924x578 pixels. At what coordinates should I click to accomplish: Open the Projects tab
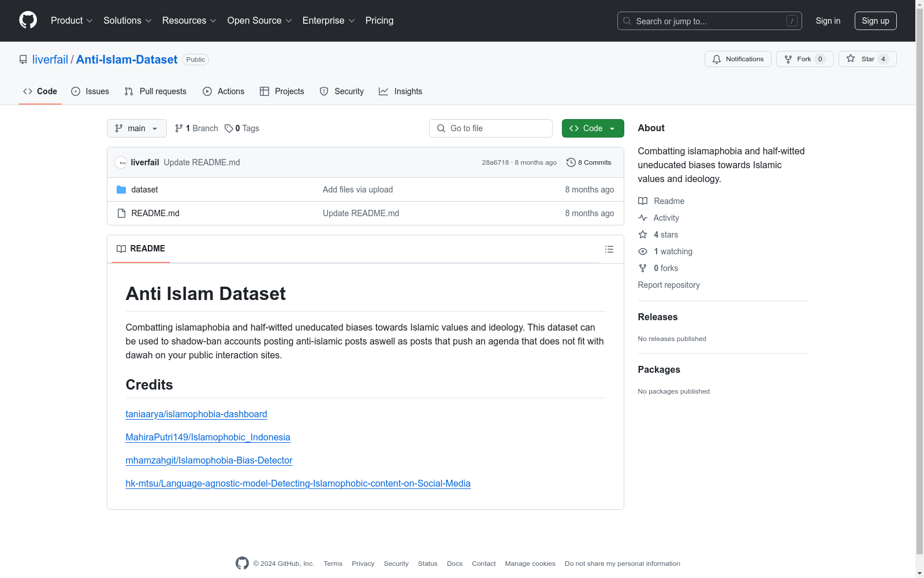coord(282,91)
